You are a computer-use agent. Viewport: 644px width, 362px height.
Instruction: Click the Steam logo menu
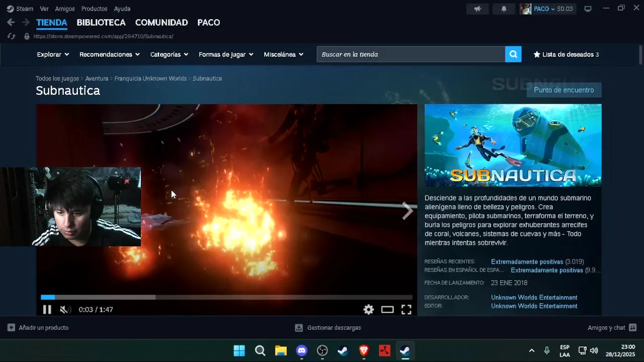point(20,9)
